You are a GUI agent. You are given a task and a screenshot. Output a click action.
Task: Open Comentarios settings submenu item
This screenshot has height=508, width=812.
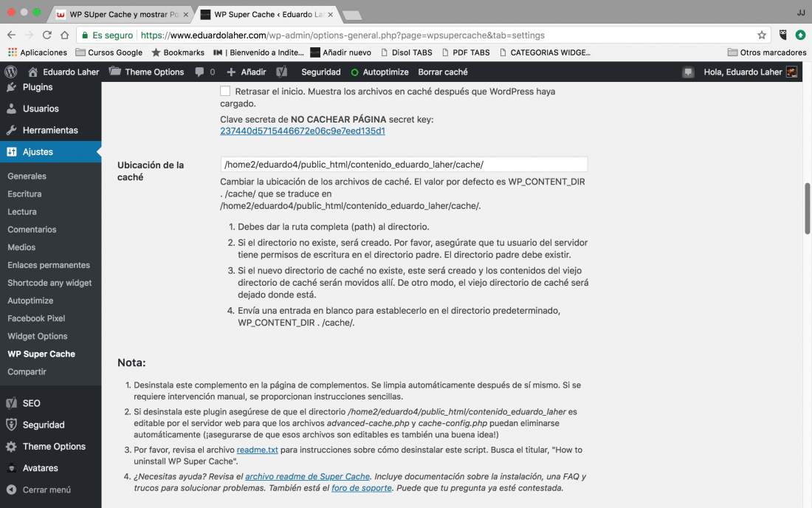tap(32, 230)
